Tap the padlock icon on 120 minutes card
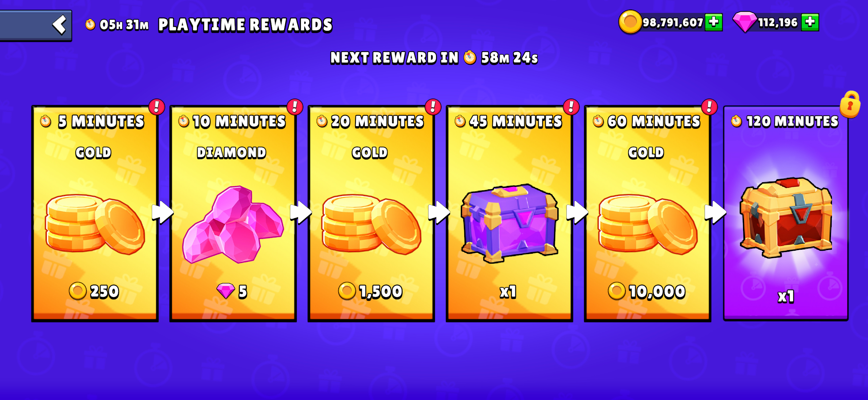 coord(850,104)
